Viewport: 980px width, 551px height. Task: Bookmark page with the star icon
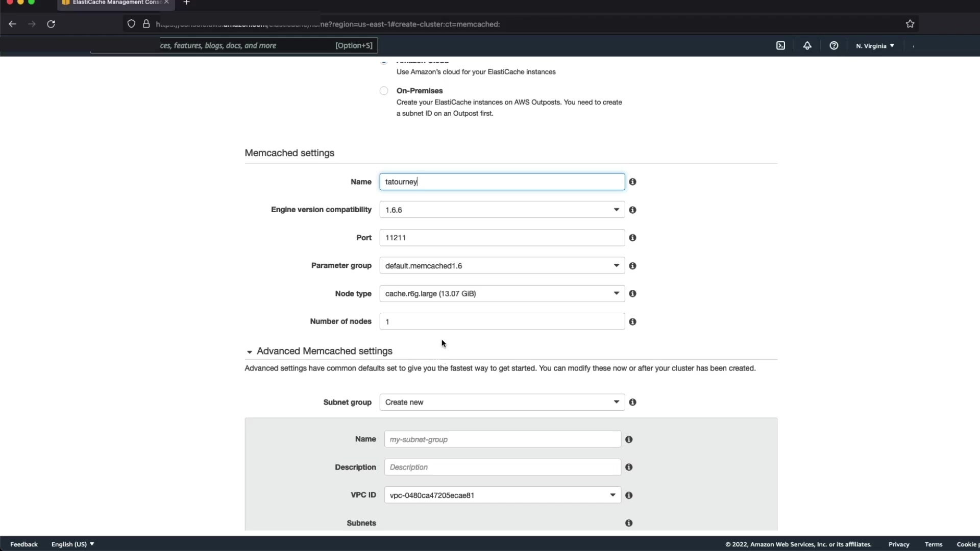click(x=910, y=24)
